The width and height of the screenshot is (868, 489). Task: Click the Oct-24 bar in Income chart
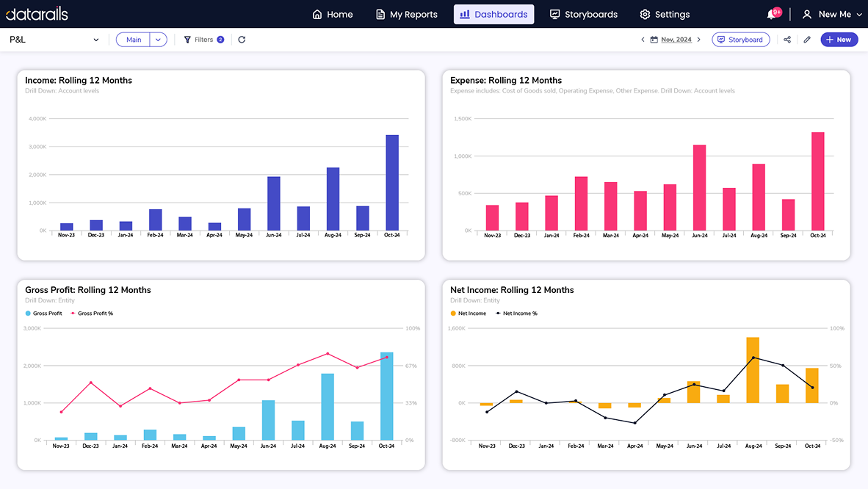(392, 183)
